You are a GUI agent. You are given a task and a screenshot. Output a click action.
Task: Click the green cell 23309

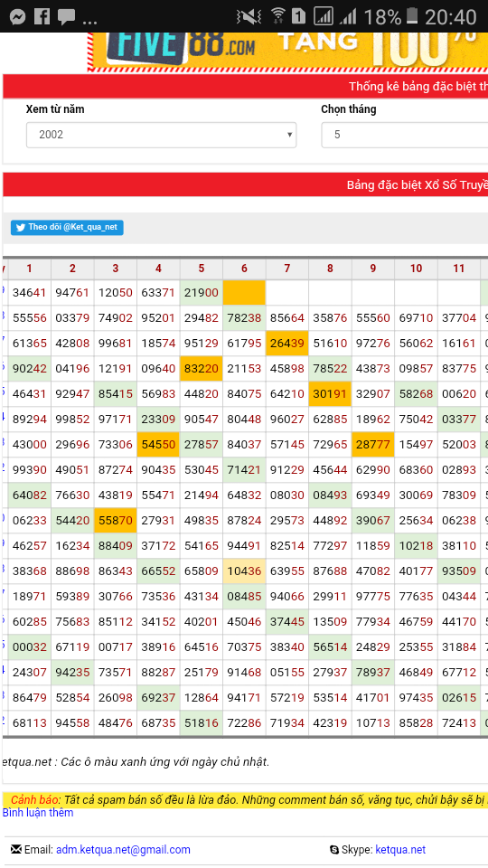point(158,419)
